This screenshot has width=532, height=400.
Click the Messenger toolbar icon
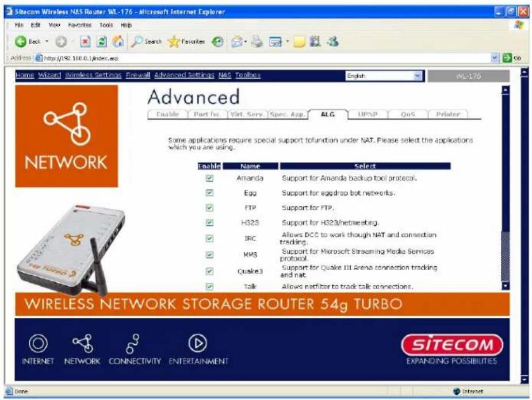click(332, 41)
